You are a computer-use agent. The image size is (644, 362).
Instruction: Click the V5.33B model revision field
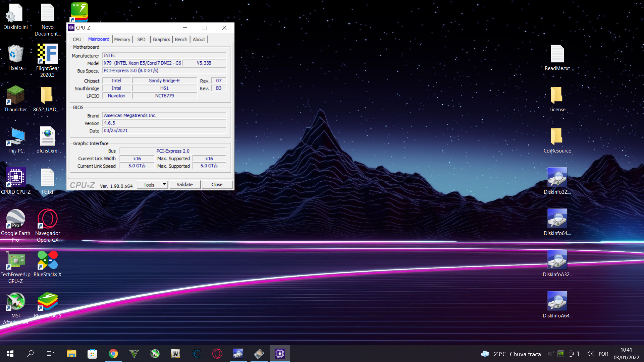(204, 63)
